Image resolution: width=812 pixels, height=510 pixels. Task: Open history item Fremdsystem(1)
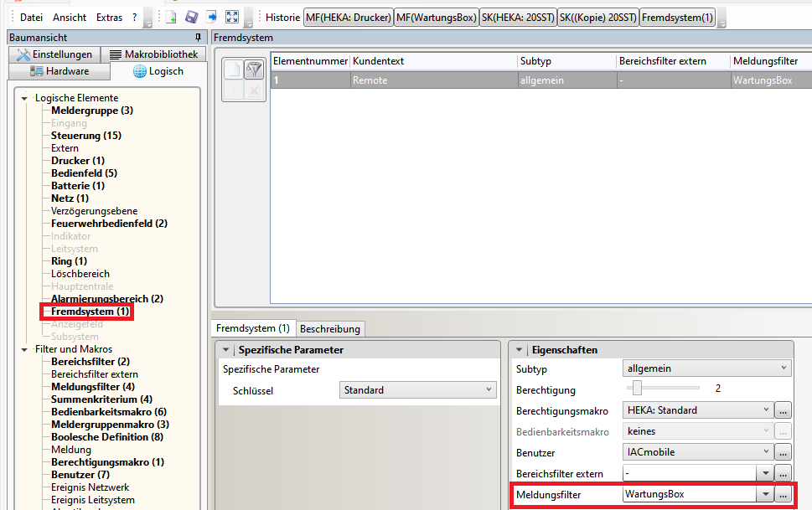click(677, 18)
